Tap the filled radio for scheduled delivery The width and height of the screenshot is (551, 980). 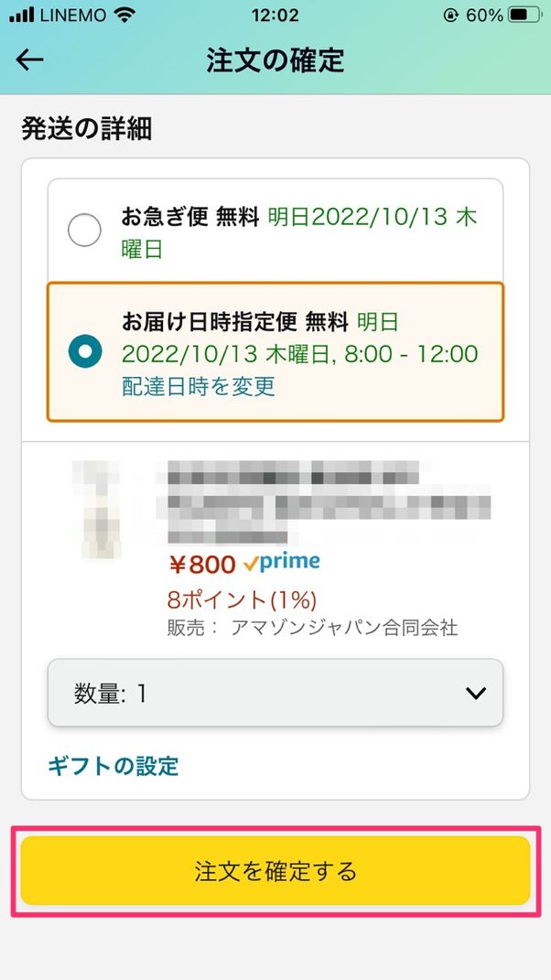(x=84, y=350)
